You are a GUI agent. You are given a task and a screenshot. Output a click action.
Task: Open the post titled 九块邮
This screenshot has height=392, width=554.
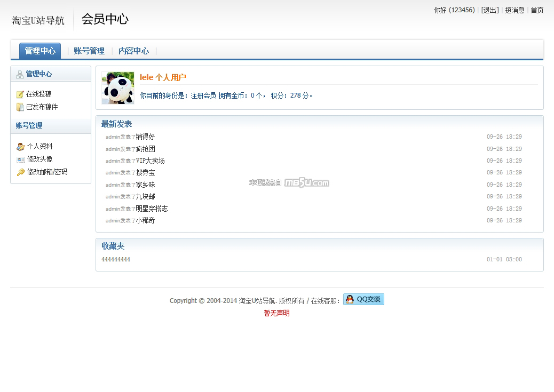[145, 197]
